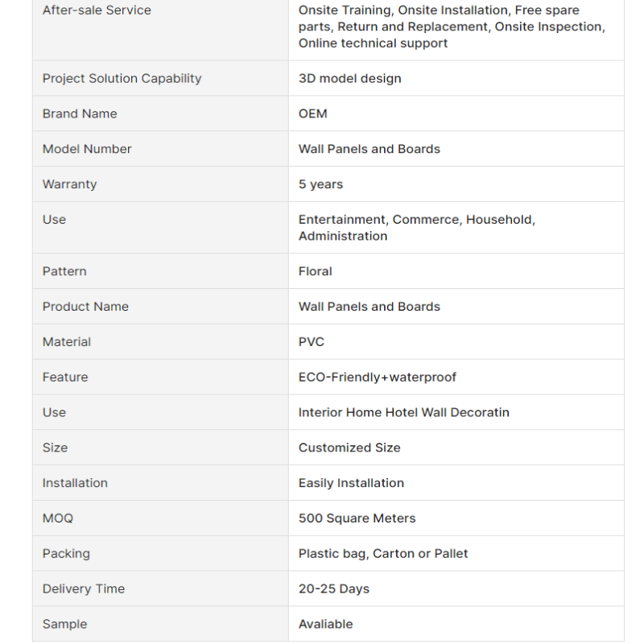
Task: Click the After-sale Service label cell
Action: [97, 10]
